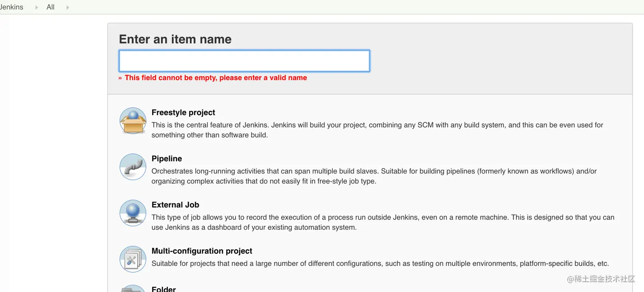
Task: Click the Freestyle project description text
Action: [x=377, y=130]
